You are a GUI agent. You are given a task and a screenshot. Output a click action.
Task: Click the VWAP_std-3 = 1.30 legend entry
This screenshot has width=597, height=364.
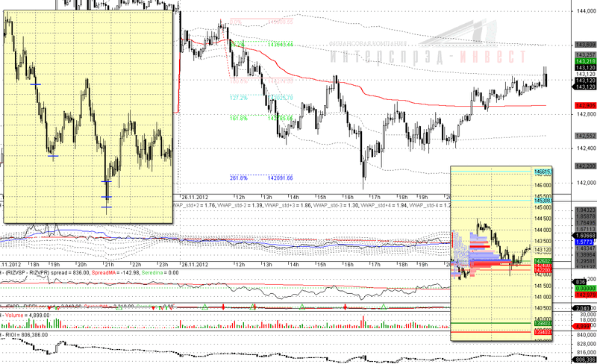337,205
